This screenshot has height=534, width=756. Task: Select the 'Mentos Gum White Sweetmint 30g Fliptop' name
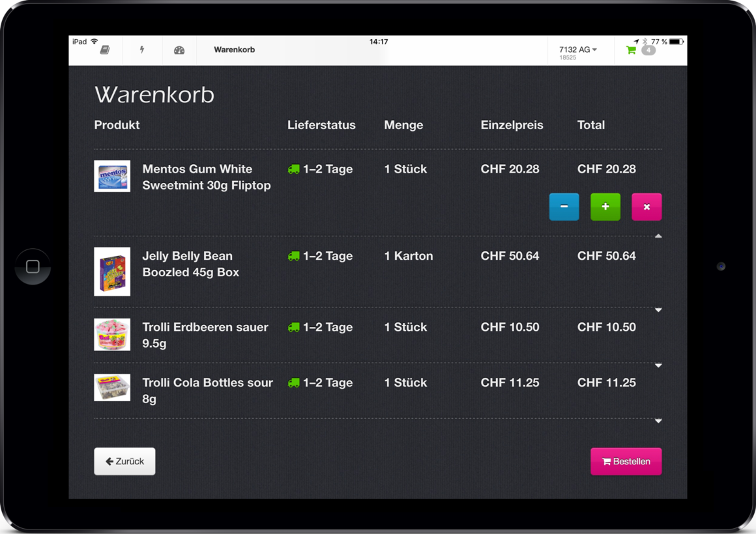pyautogui.click(x=207, y=177)
